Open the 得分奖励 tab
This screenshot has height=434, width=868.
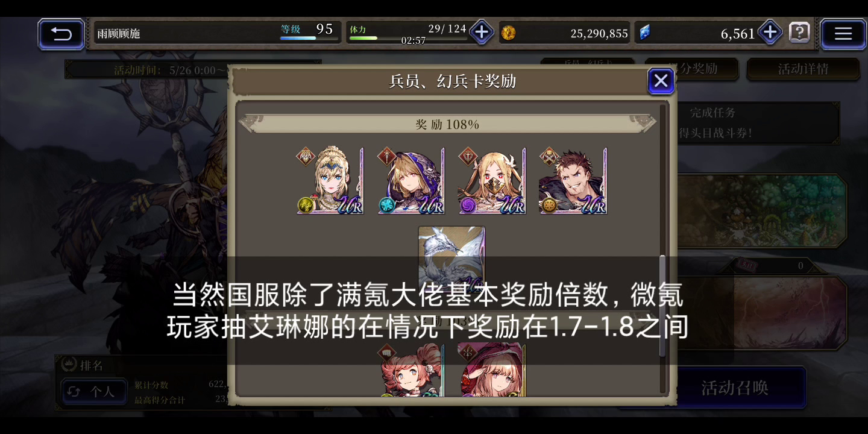click(692, 69)
